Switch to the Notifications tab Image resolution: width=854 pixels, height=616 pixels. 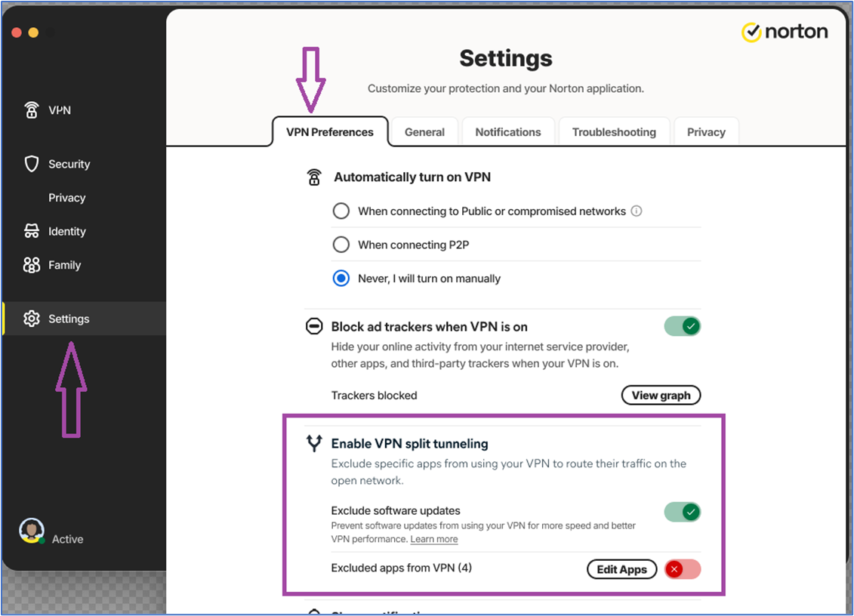point(507,132)
